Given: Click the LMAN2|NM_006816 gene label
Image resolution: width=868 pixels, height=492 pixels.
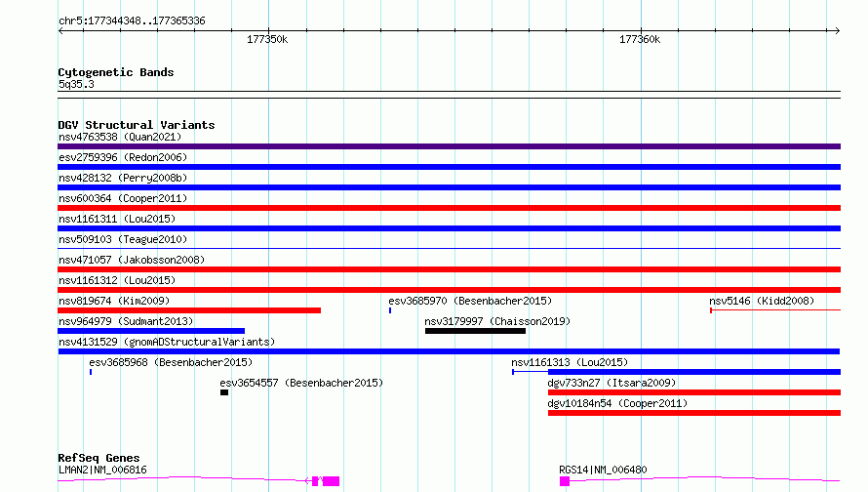Looking at the screenshot, I should 102,470.
